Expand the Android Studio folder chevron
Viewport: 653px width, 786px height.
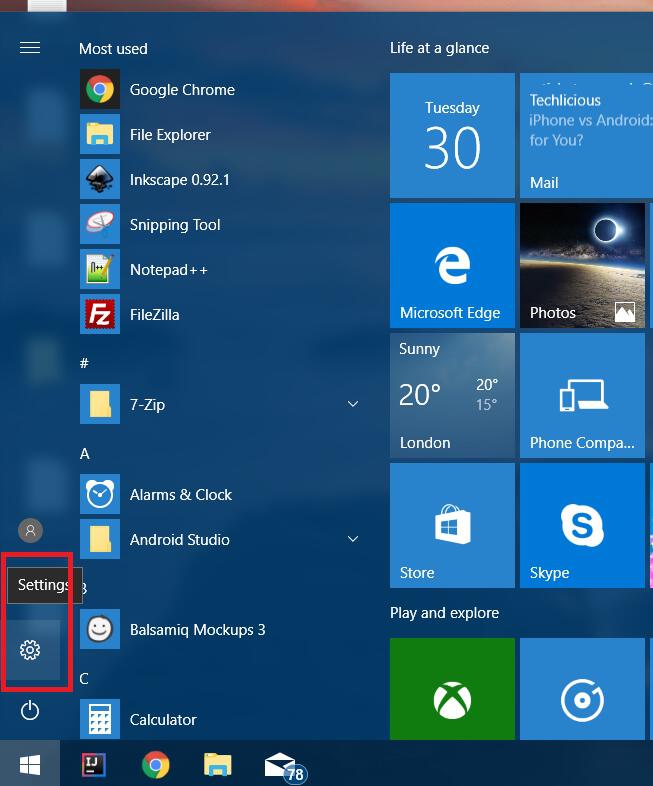(x=353, y=539)
